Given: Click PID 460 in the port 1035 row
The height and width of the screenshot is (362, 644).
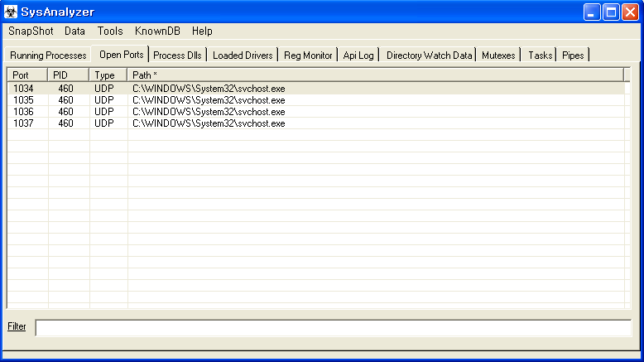Looking at the screenshot, I should tap(65, 100).
